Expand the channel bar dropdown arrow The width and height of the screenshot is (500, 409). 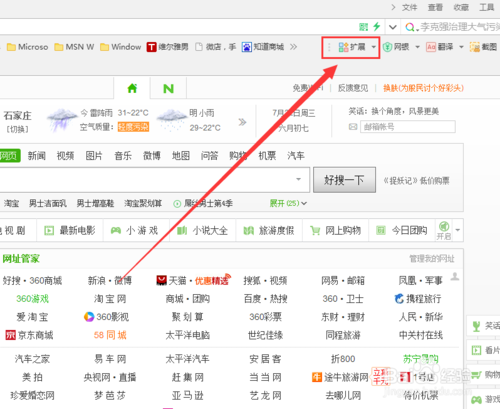[x=458, y=230]
